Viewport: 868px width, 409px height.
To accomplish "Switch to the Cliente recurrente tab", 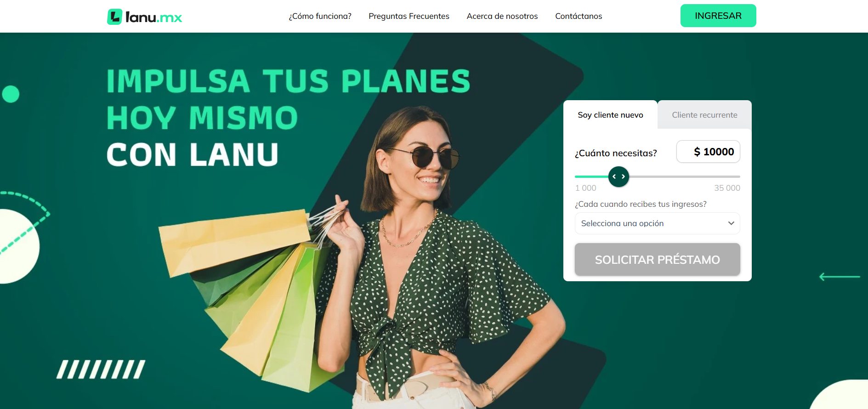I will 704,115.
